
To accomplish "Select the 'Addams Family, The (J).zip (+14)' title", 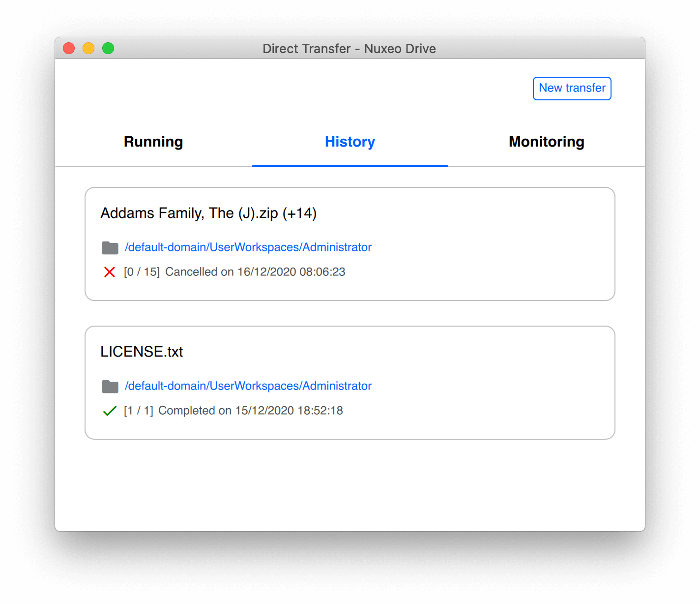I will (x=208, y=213).
